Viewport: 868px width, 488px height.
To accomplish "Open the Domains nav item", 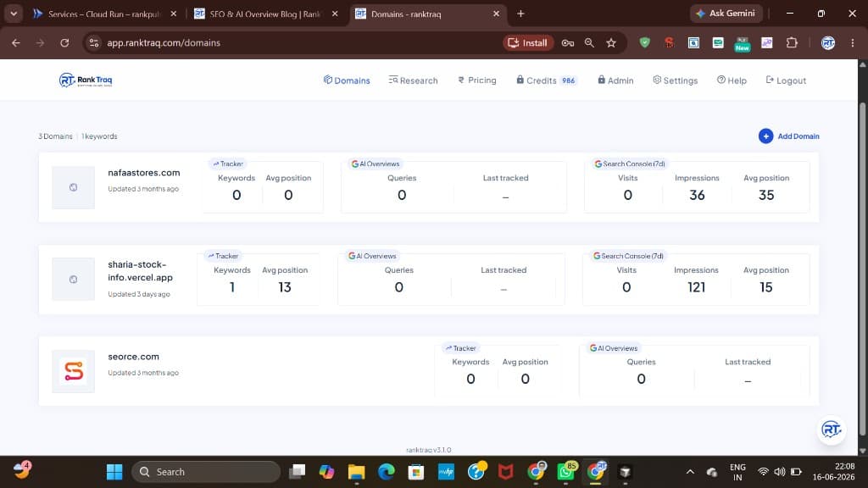I will pyautogui.click(x=347, y=80).
